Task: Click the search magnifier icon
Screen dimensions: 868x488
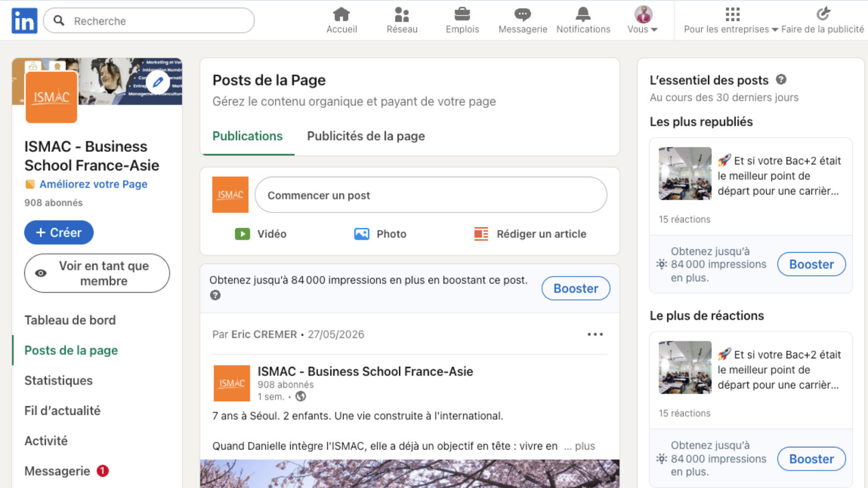Action: 59,21
